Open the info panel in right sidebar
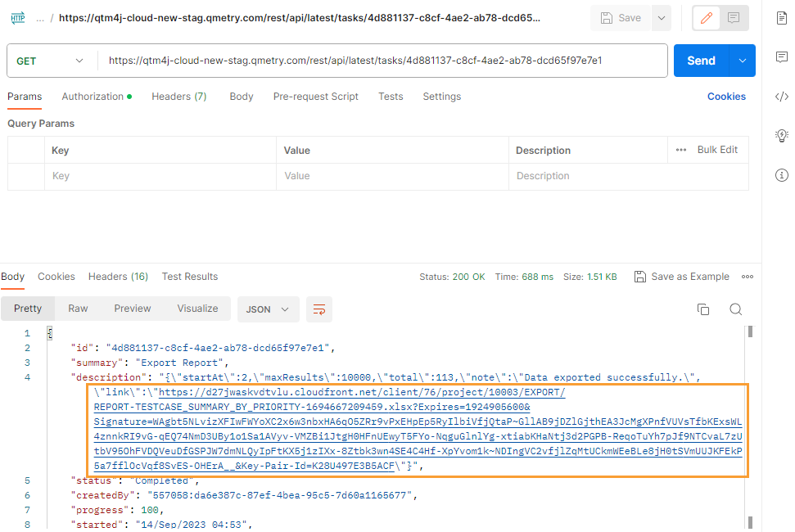Viewport: 795px width, 532px height. 782,174
